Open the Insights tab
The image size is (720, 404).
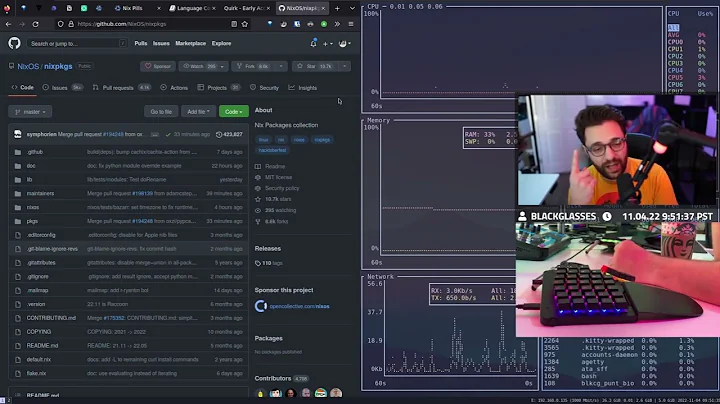click(303, 88)
